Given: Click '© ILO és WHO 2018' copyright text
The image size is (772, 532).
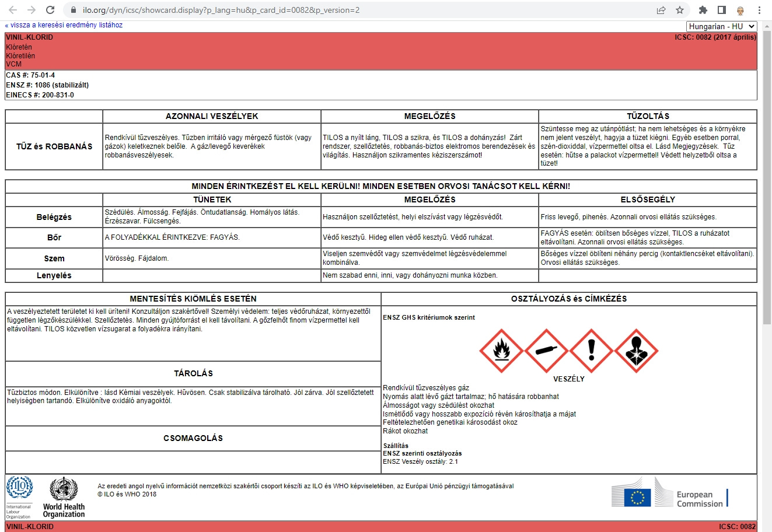Looking at the screenshot, I should (x=127, y=494).
